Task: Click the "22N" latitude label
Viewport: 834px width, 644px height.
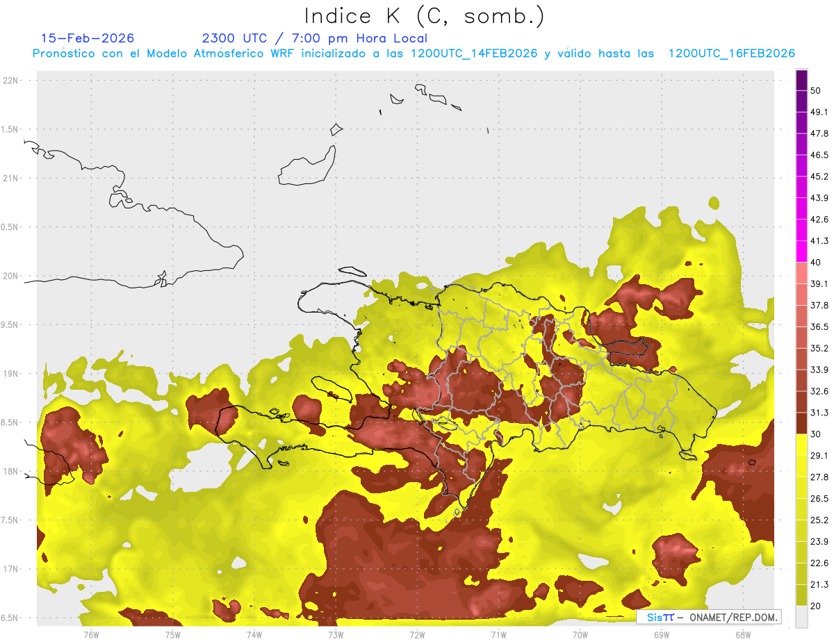Action: point(11,81)
